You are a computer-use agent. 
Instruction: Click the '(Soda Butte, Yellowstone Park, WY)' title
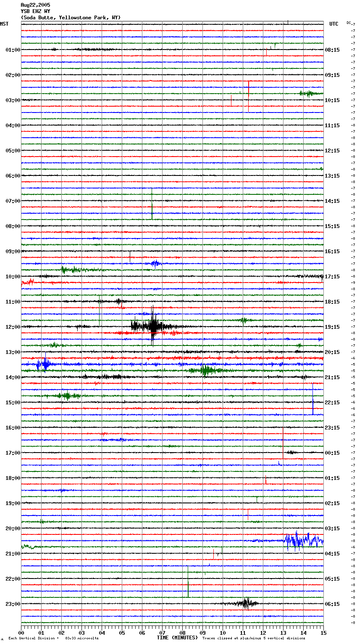click(x=71, y=18)
